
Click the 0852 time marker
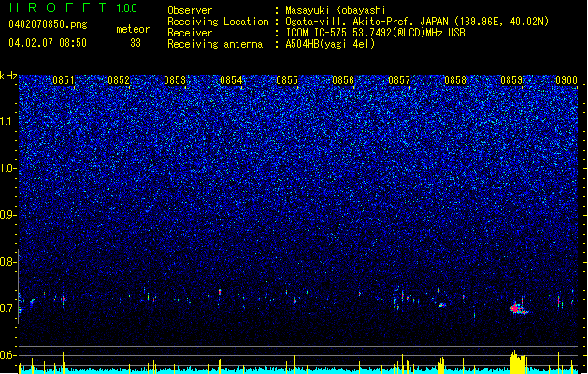119,79
